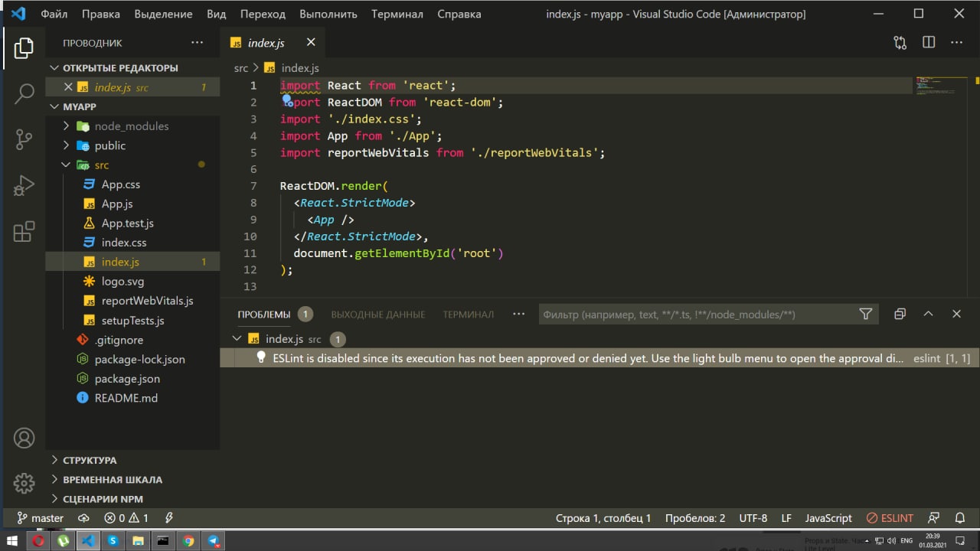Open the Extensions view
Viewport: 980px width, 551px height.
pos(24,231)
